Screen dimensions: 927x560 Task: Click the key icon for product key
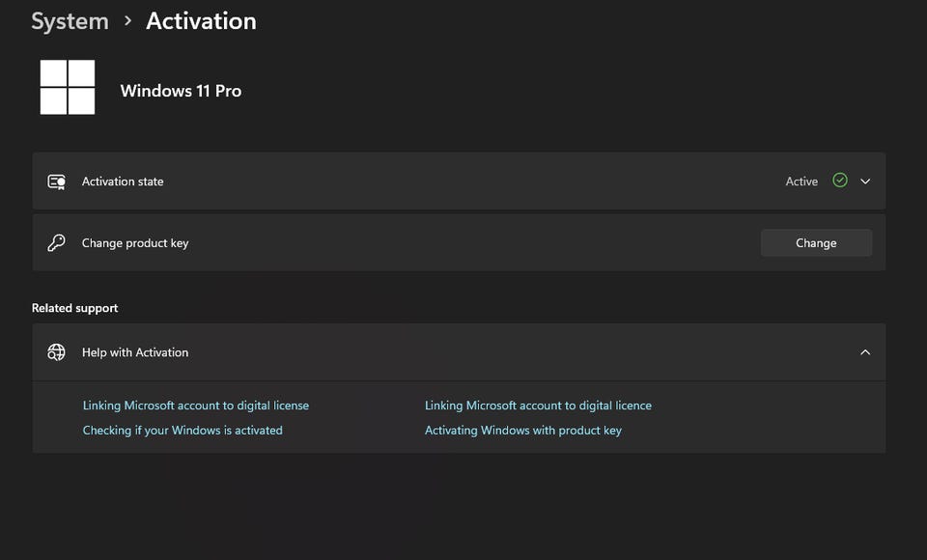point(56,243)
